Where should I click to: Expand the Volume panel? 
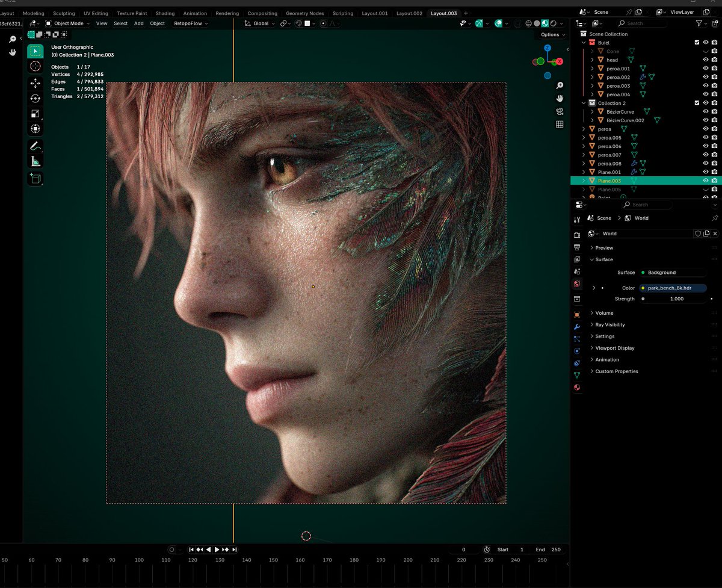point(604,313)
